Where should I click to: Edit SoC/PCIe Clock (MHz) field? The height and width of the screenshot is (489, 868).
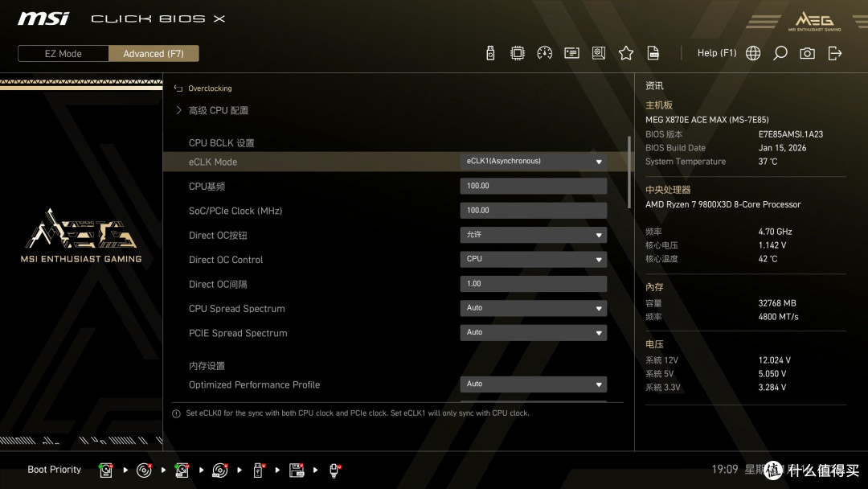pyautogui.click(x=533, y=211)
